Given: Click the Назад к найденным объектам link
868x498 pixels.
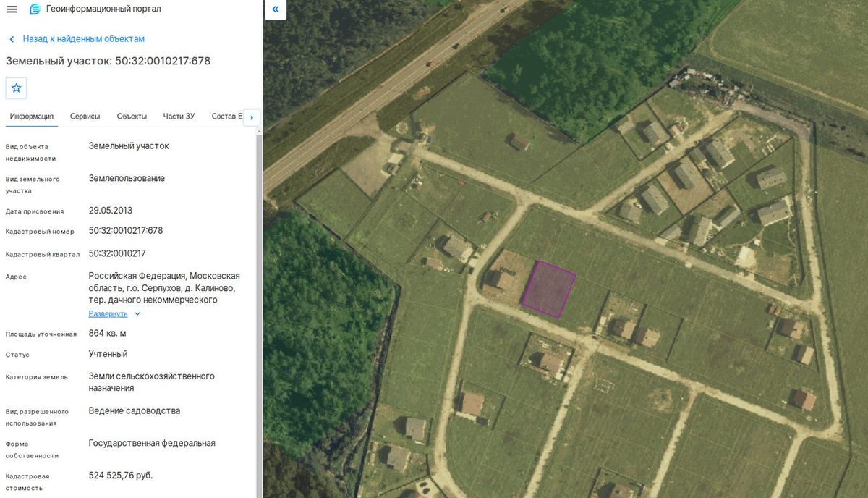Looking at the screenshot, I should coord(84,39).
